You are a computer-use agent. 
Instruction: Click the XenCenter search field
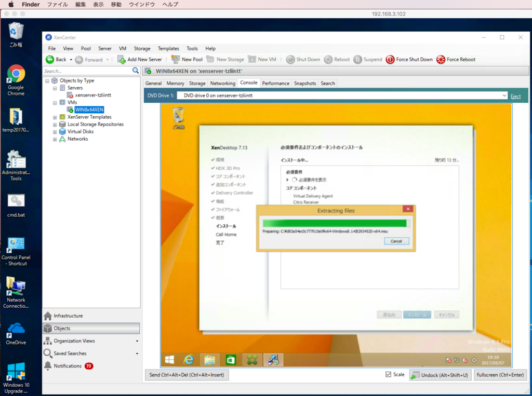[87, 71]
